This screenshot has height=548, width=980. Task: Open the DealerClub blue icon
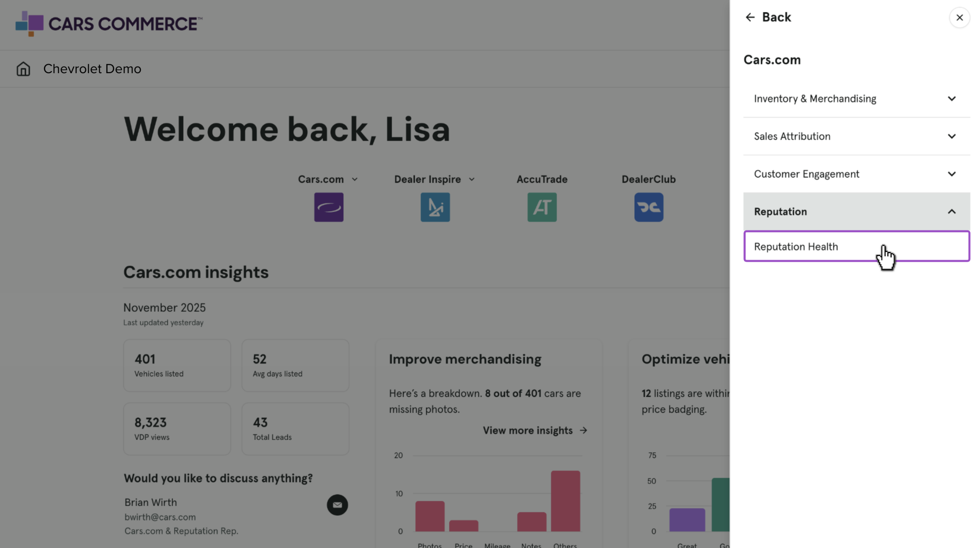point(648,207)
